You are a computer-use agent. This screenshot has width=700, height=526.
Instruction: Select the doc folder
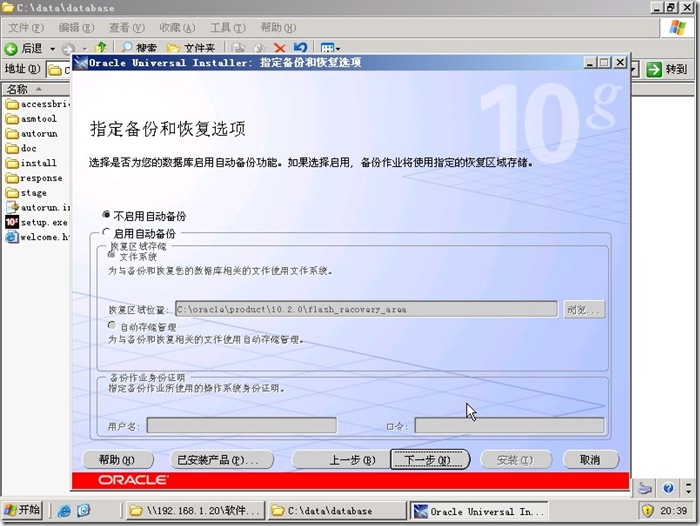[x=21, y=148]
